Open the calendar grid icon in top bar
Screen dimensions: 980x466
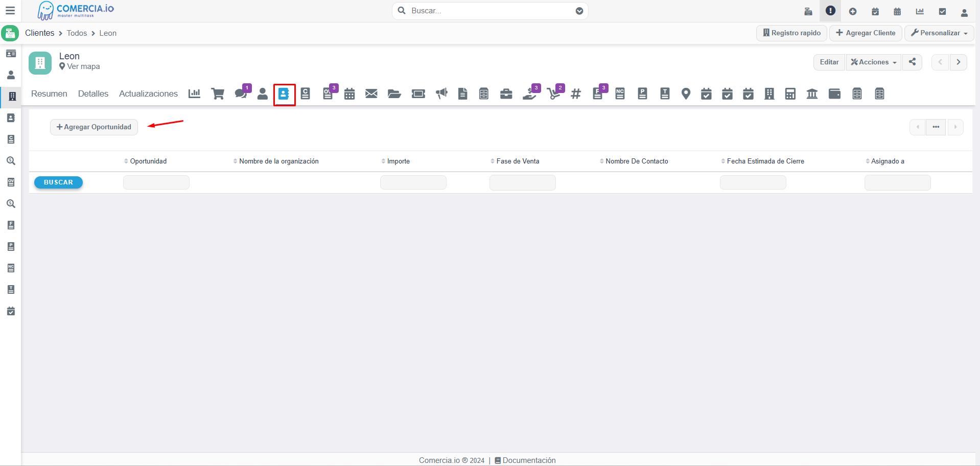[x=897, y=11]
